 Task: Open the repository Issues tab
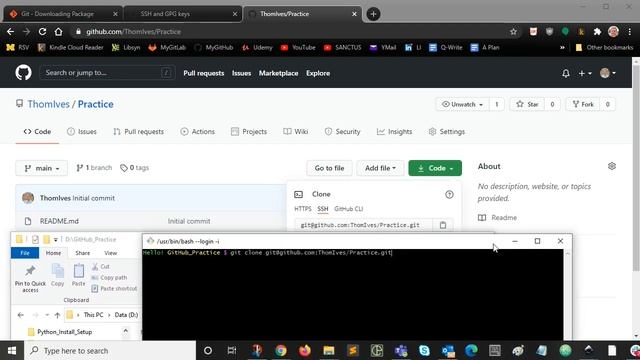pyautogui.click(x=82, y=131)
